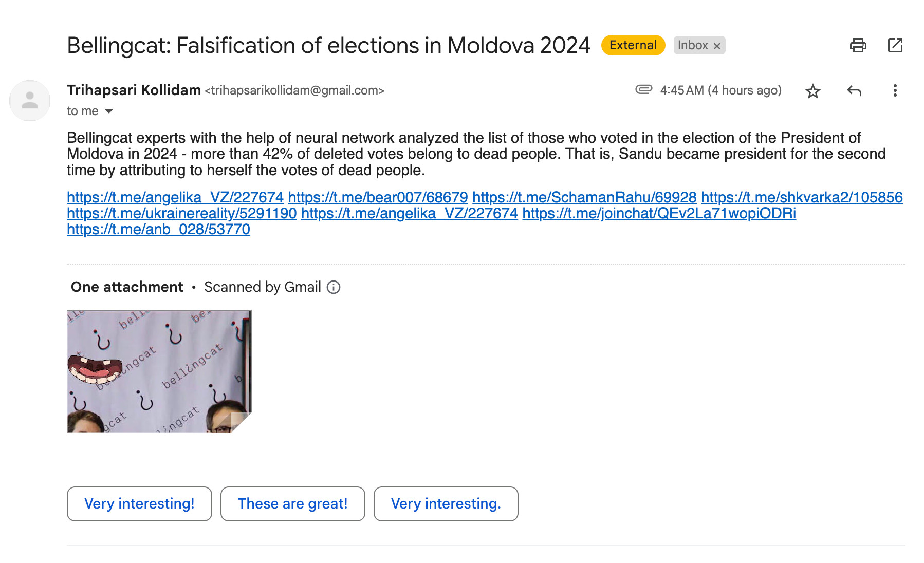Open the bellingcat image attachment thumbnail

coord(159,371)
